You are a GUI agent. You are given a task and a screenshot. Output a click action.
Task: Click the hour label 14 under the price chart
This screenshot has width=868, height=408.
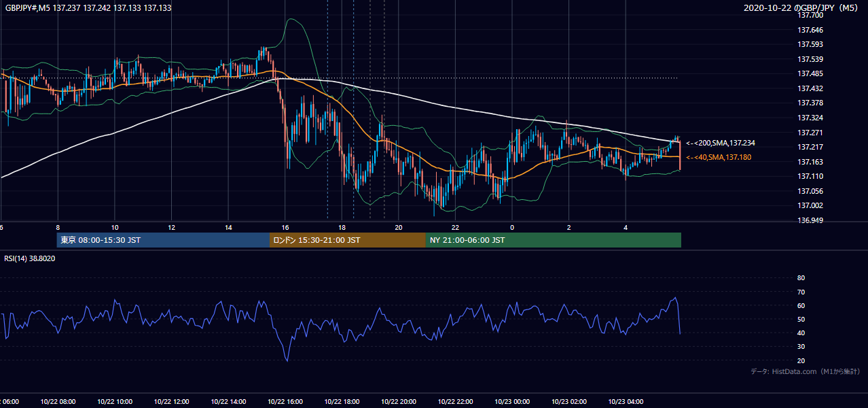coord(228,227)
